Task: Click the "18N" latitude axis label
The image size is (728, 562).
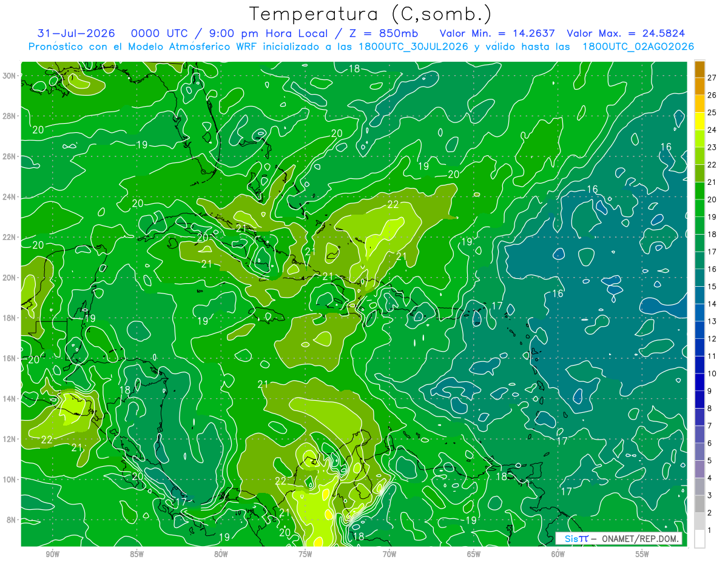Action: coord(10,318)
